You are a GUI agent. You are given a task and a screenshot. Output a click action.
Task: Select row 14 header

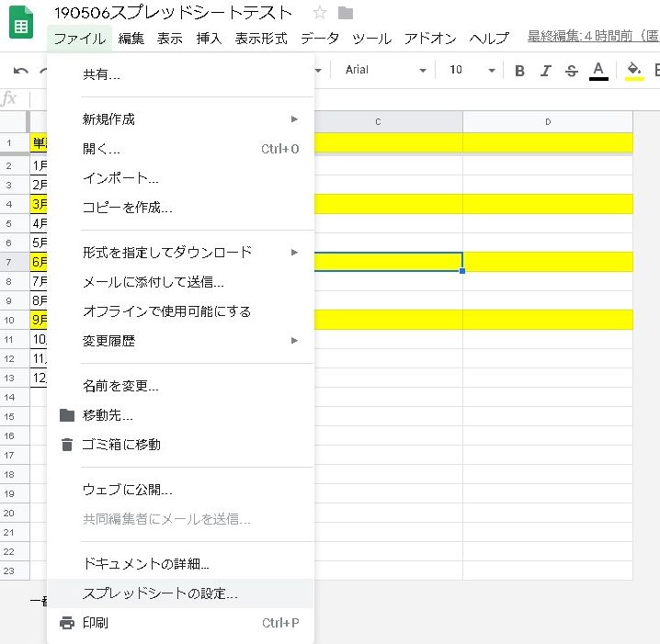15,397
